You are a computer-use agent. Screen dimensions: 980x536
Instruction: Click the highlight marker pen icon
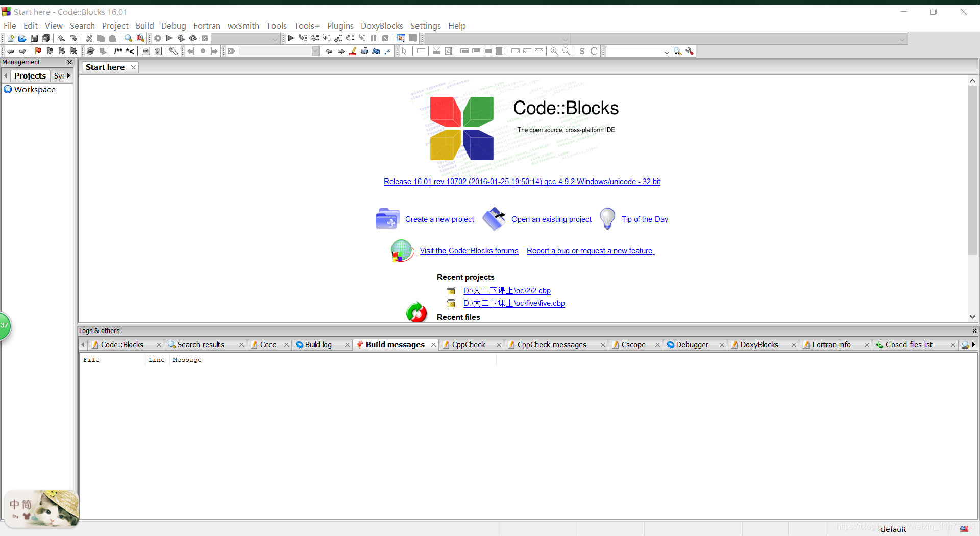tap(353, 51)
